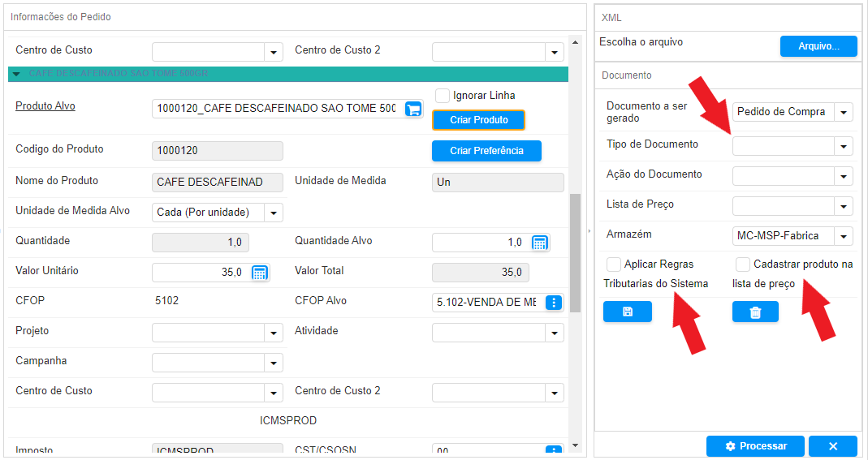This screenshot has width=868, height=460.
Task: Open the Campanha dropdown
Action: 274,363
